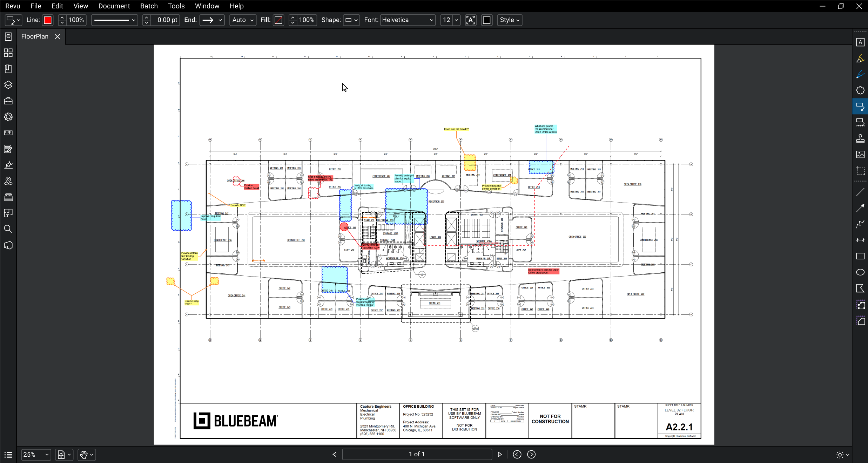Click the Fill color toggle button
Image resolution: width=868 pixels, height=463 pixels.
tap(279, 20)
